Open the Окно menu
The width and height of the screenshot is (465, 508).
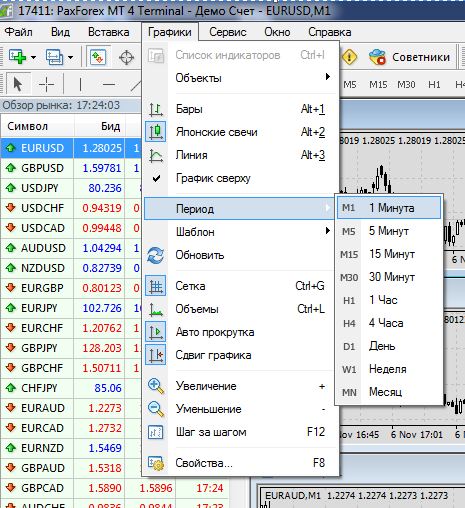277,32
